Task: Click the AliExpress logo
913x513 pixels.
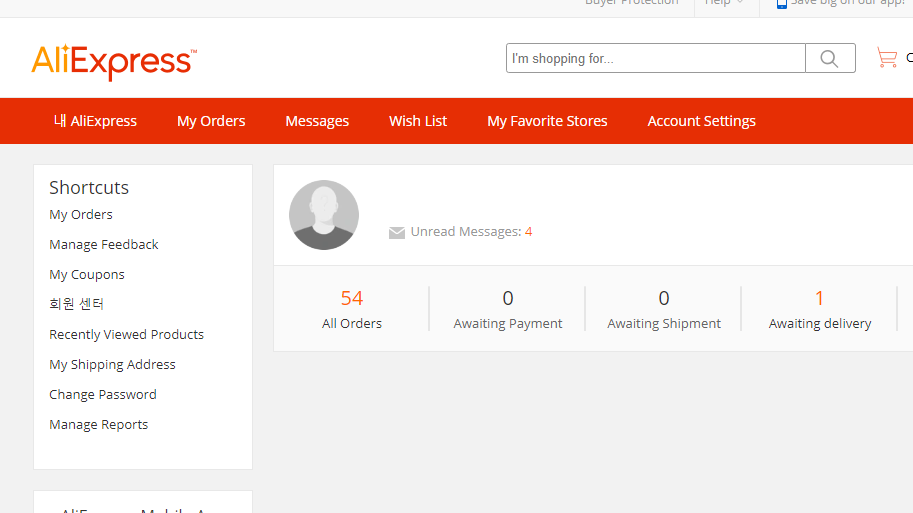Action: (x=114, y=62)
